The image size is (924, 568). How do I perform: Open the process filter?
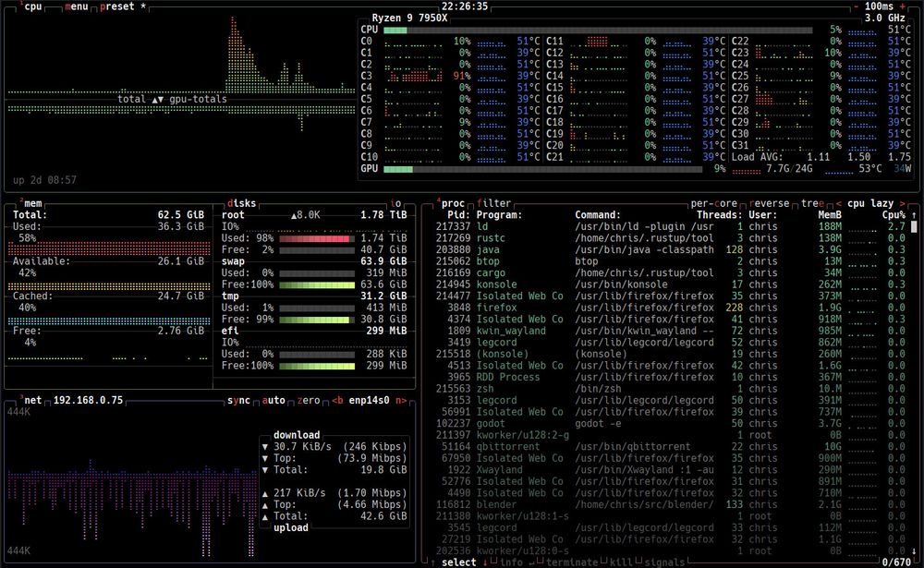point(493,203)
